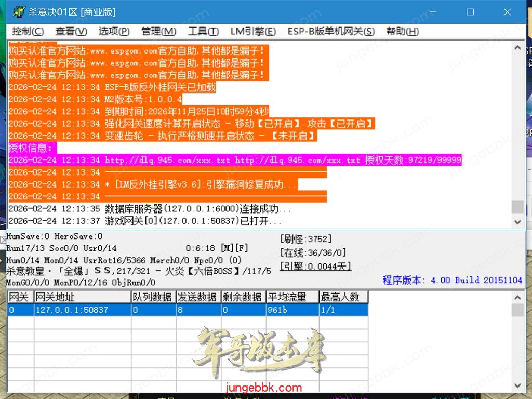Viewport: 532px width, 399px height.
Task: Open the ESP-B版单机网关(S) menu
Action: coord(331,31)
